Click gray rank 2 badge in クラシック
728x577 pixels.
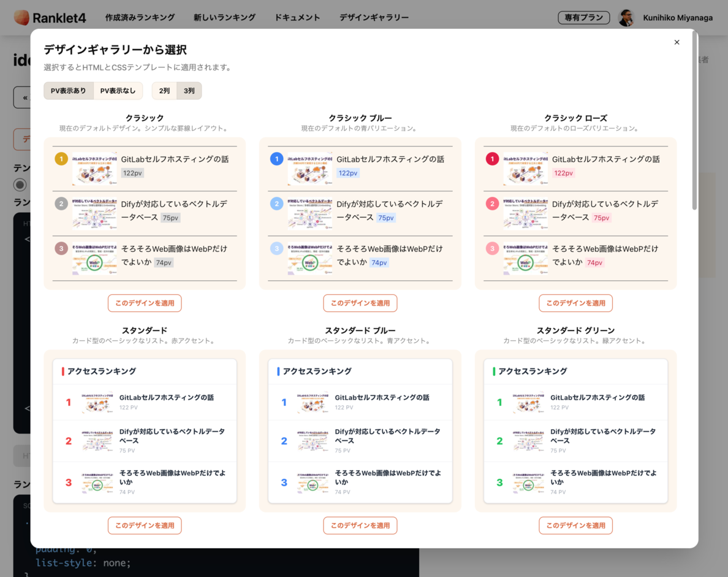[x=61, y=204]
